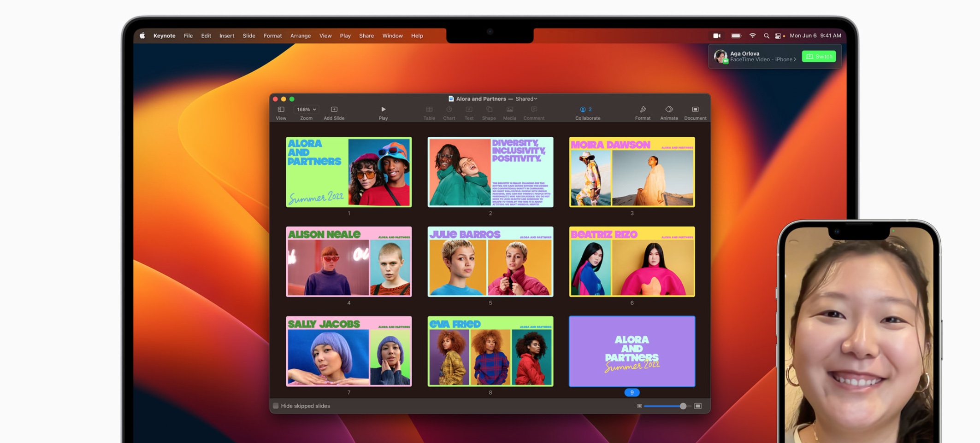Open the Play menu in menu bar
Image resolution: width=980 pixels, height=443 pixels.
345,35
